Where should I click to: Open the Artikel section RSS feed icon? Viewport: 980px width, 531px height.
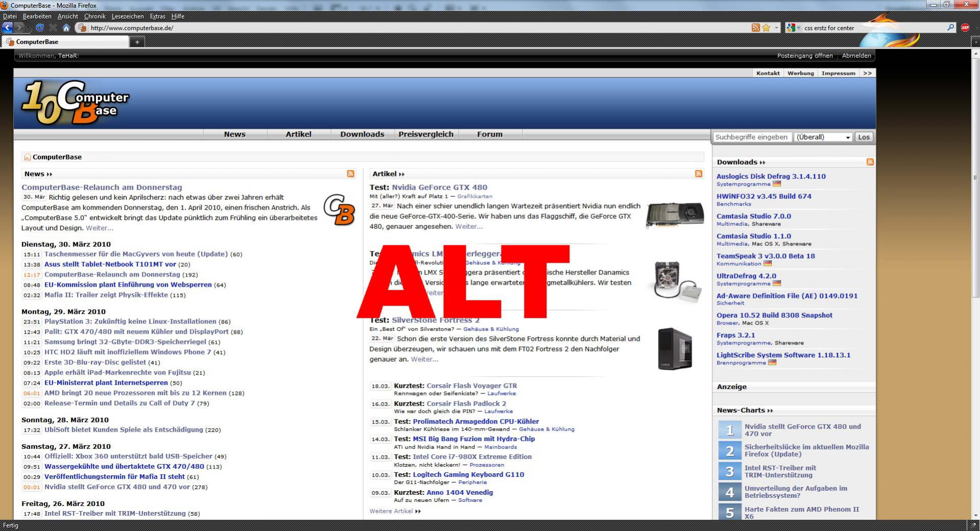(x=699, y=174)
